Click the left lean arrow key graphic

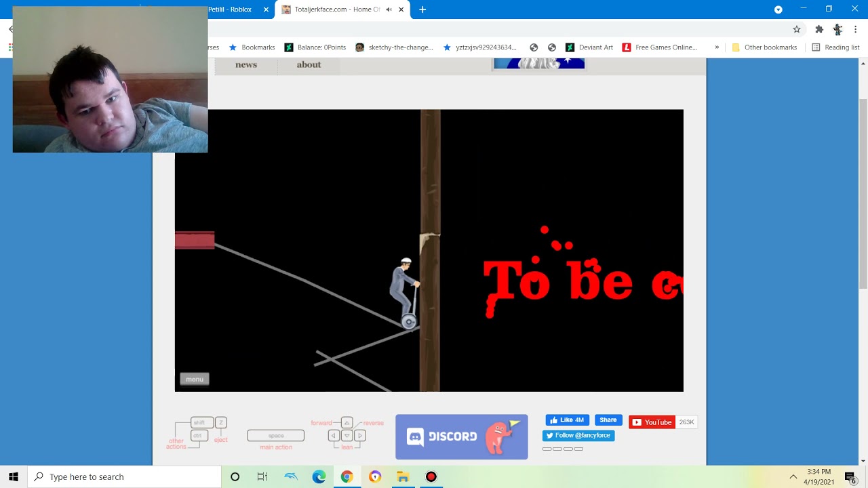(334, 436)
